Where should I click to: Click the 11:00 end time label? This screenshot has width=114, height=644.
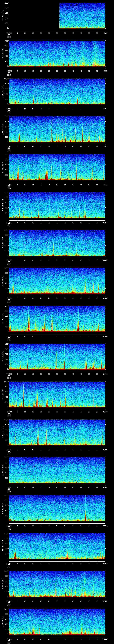[105, 260]
